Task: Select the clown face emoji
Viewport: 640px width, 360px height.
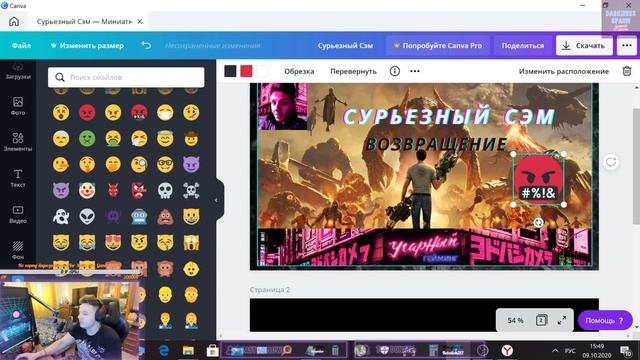Action: click(x=87, y=191)
